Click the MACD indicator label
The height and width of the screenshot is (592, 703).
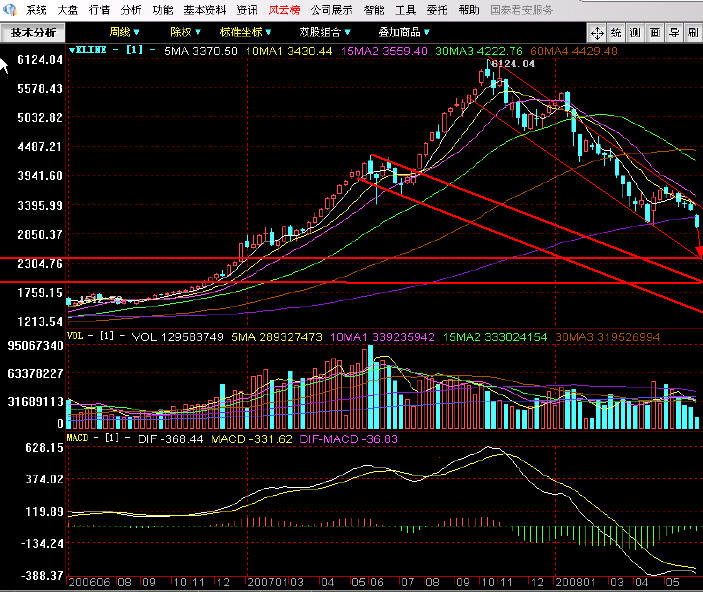tap(79, 438)
